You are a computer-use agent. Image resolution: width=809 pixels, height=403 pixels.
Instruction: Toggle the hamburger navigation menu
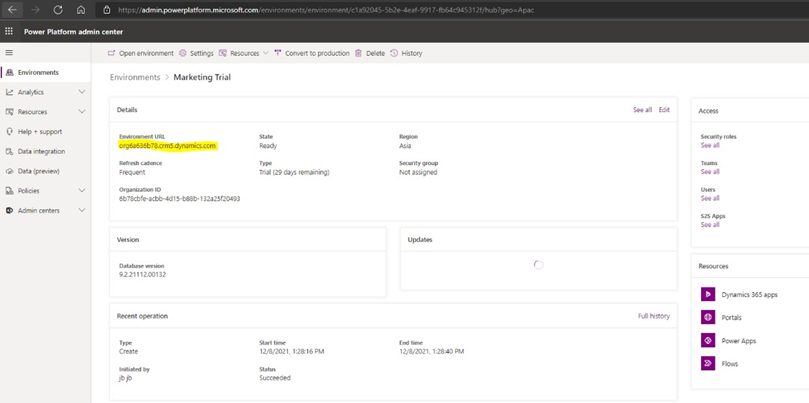tap(9, 53)
